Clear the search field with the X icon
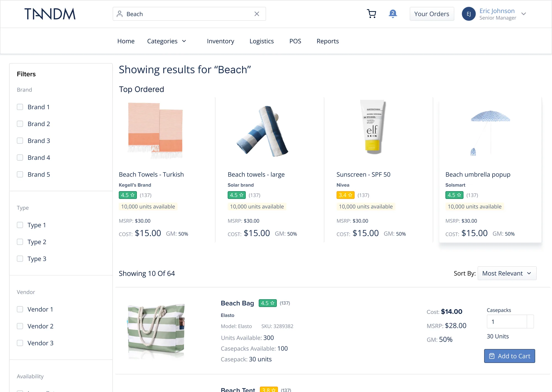The image size is (552, 392). (x=257, y=14)
